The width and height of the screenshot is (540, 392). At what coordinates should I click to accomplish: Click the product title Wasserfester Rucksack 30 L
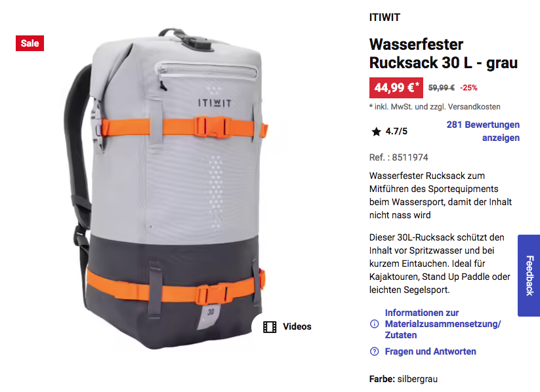click(444, 54)
